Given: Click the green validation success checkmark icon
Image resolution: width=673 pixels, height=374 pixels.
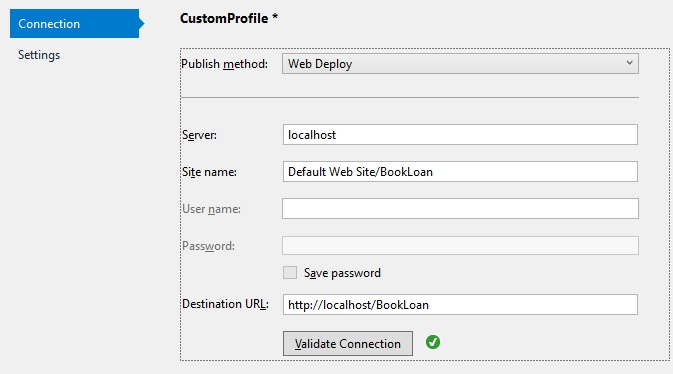Looking at the screenshot, I should click(433, 342).
